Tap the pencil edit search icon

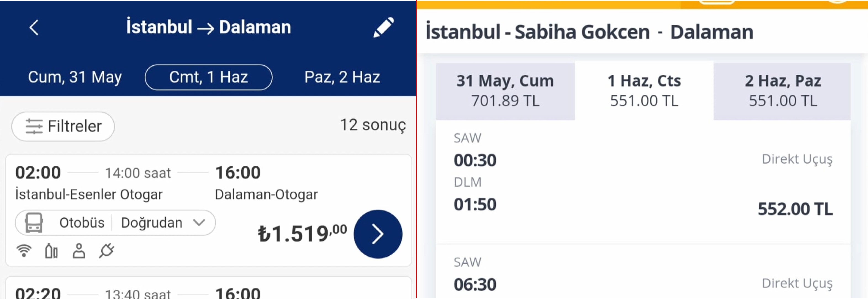click(383, 27)
